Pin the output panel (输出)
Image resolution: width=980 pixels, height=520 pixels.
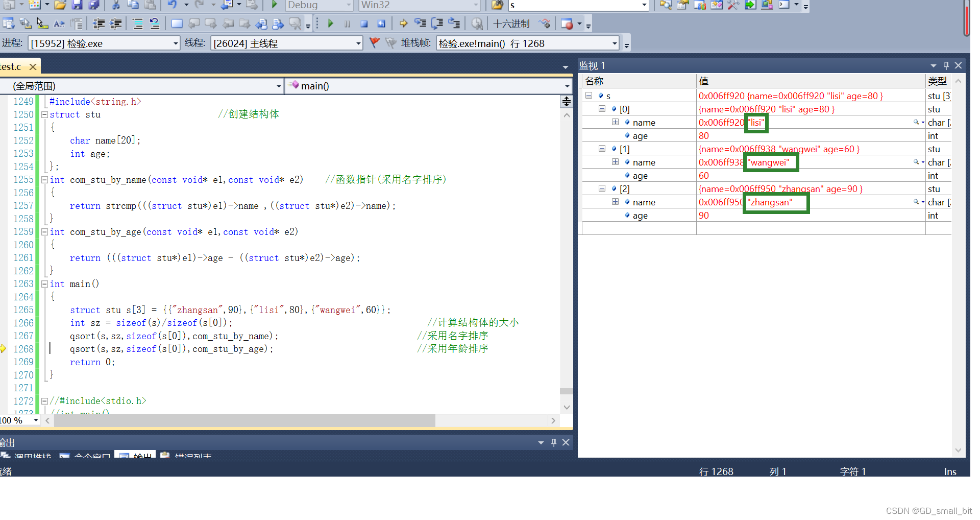tap(554, 443)
